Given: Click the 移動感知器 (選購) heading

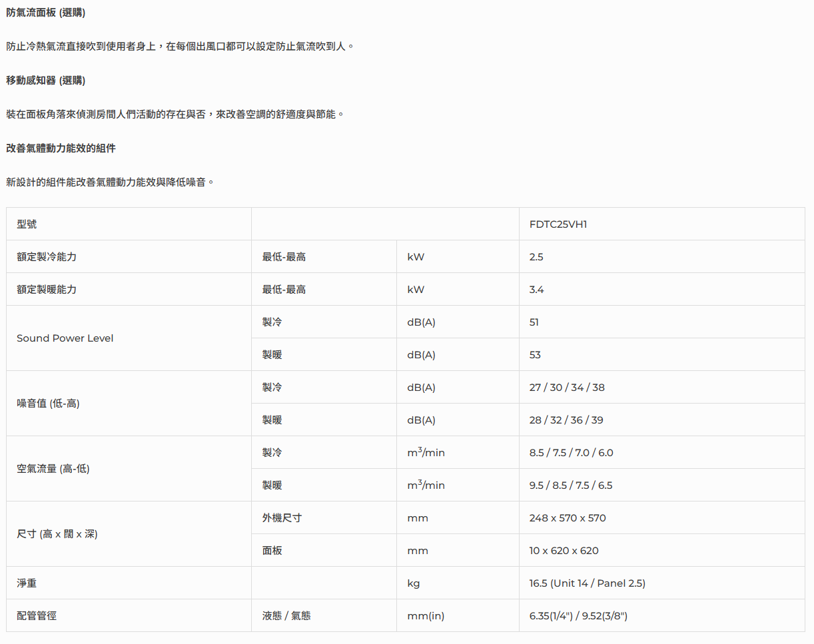Looking at the screenshot, I should [x=45, y=81].
